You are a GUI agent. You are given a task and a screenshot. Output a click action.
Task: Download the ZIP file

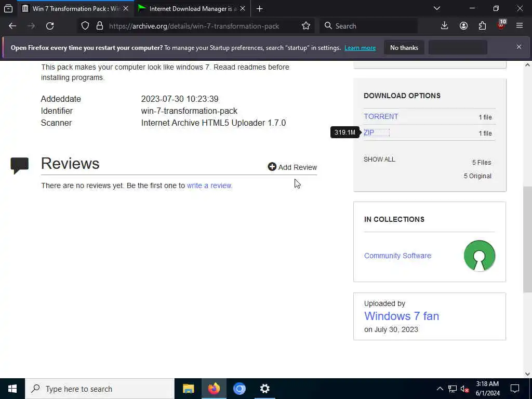pyautogui.click(x=369, y=132)
